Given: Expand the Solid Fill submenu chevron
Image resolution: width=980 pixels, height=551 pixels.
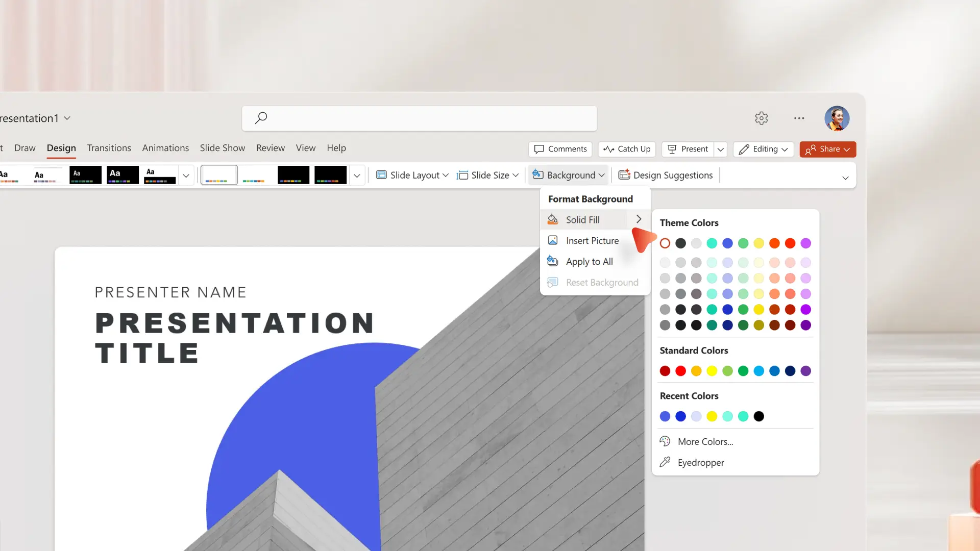Looking at the screenshot, I should tap(639, 219).
